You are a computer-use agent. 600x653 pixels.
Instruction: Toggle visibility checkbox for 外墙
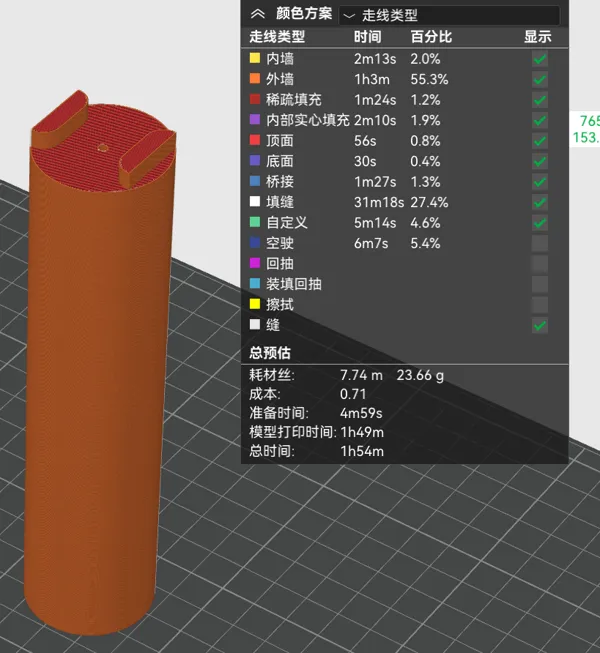[x=540, y=79]
